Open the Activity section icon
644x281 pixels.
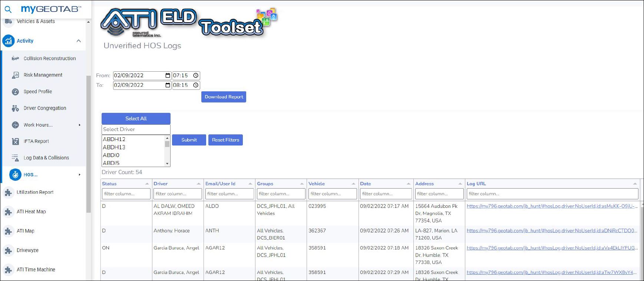coord(8,41)
